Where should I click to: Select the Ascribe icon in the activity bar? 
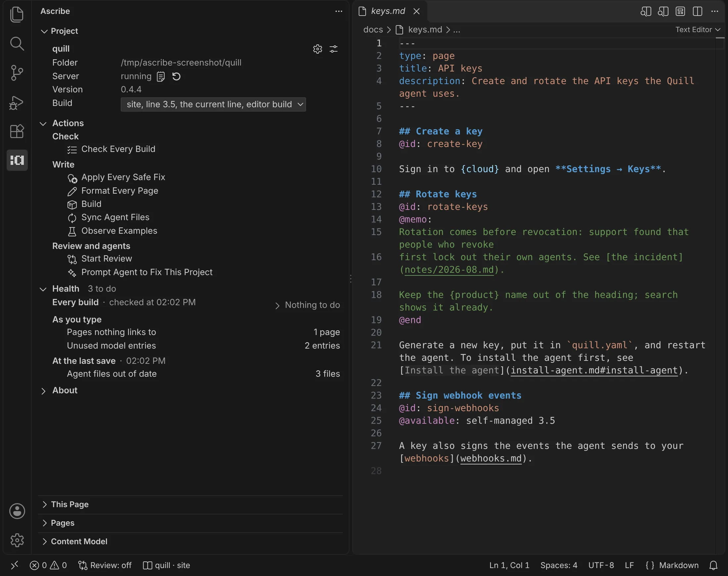point(17,160)
